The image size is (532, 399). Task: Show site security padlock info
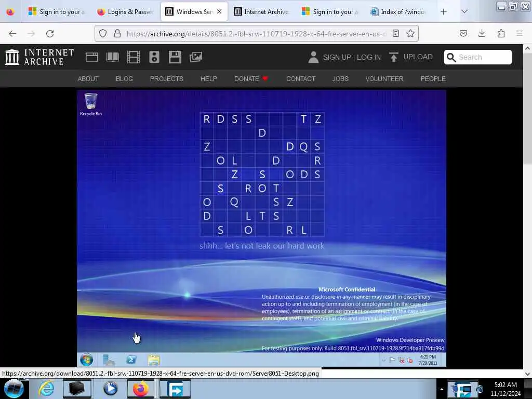pos(117,33)
